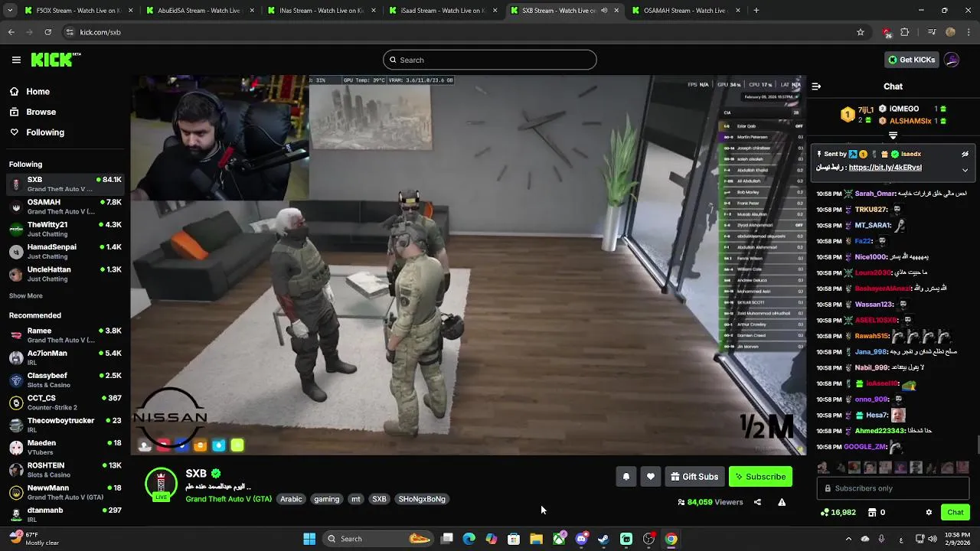Collapse the chat panel with arrow icon
The image size is (980, 551).
pos(816,86)
